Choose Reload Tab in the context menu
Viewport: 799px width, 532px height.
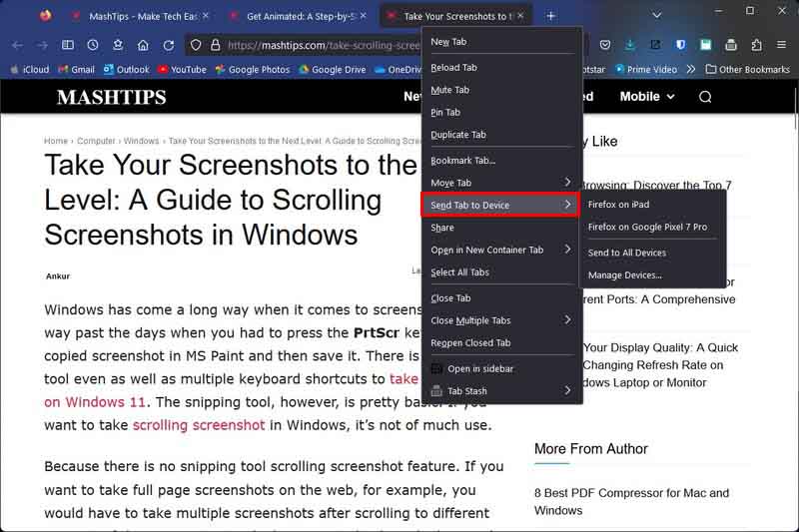(502, 67)
